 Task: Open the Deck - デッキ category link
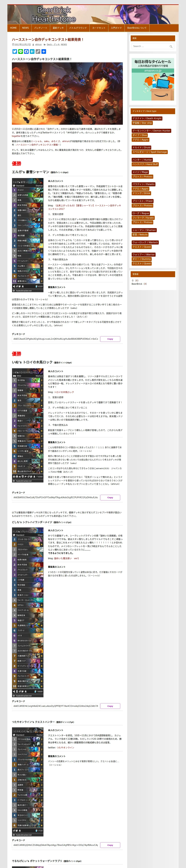(53, 44)
